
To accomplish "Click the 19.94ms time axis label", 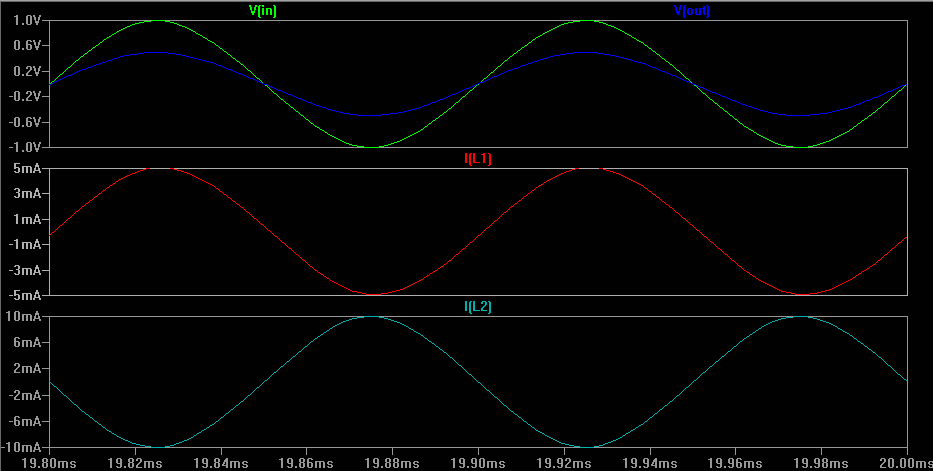I will [649, 463].
